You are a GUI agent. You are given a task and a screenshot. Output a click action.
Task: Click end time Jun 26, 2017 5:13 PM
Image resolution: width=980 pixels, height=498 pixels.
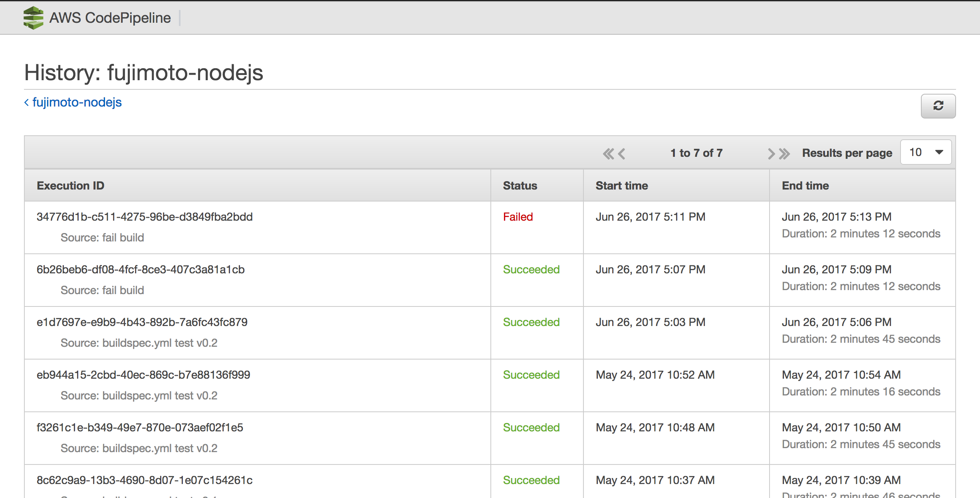(x=837, y=217)
